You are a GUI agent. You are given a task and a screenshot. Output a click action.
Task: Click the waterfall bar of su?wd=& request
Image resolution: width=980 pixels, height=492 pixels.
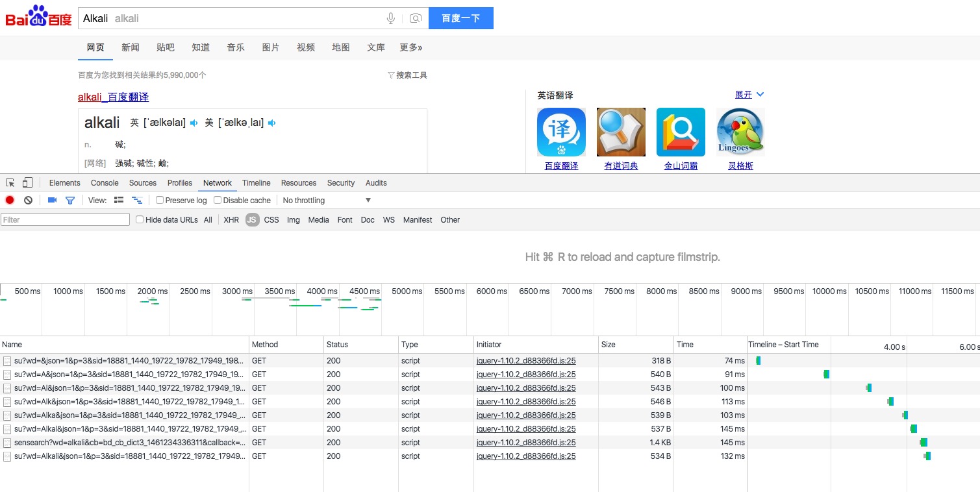[758, 361]
